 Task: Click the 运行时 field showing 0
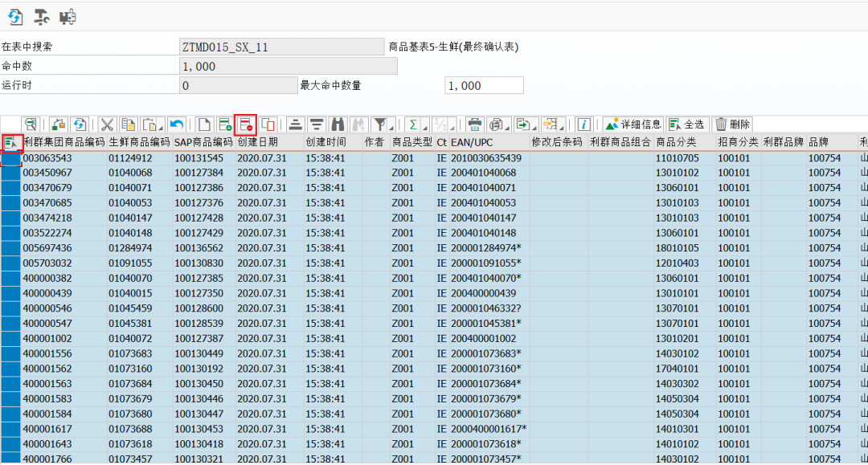(x=239, y=86)
